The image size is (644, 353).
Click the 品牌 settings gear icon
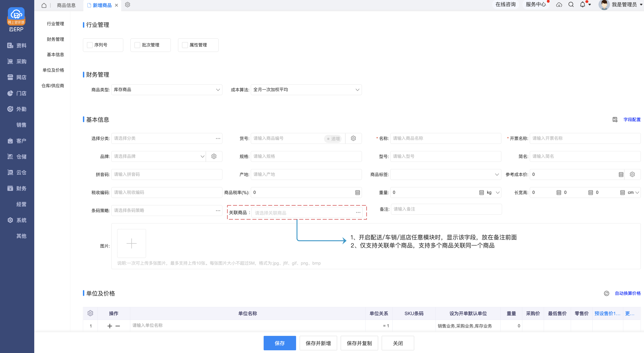[x=214, y=156]
